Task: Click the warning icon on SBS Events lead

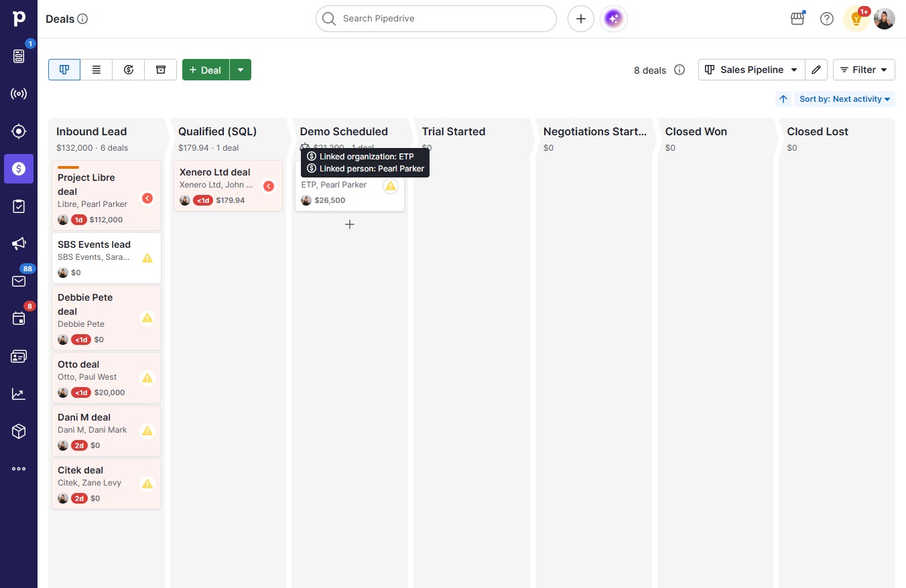Action: tap(147, 258)
